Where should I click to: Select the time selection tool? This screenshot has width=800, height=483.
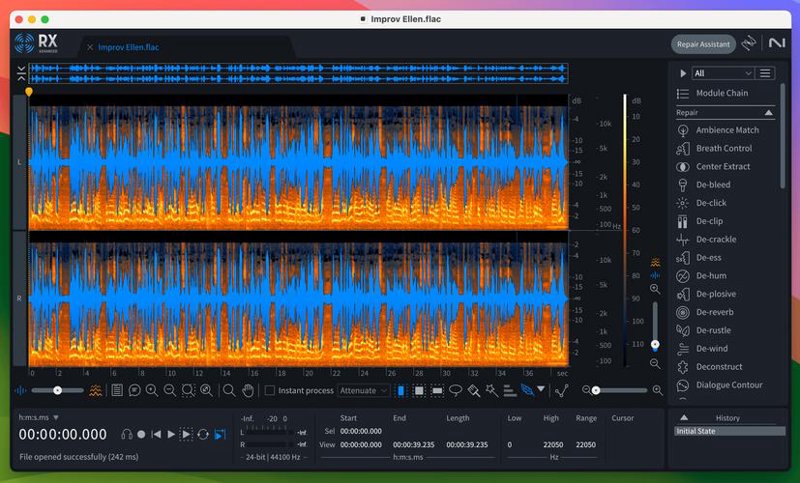click(401, 391)
